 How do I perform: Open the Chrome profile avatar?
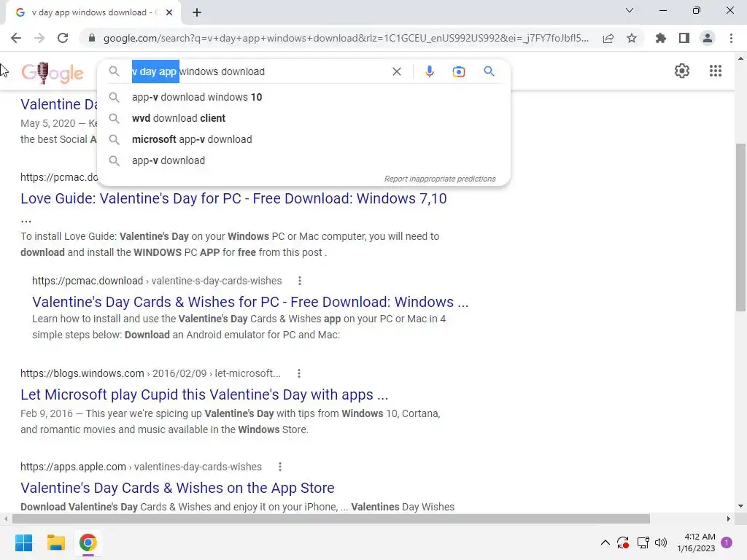[x=708, y=38]
